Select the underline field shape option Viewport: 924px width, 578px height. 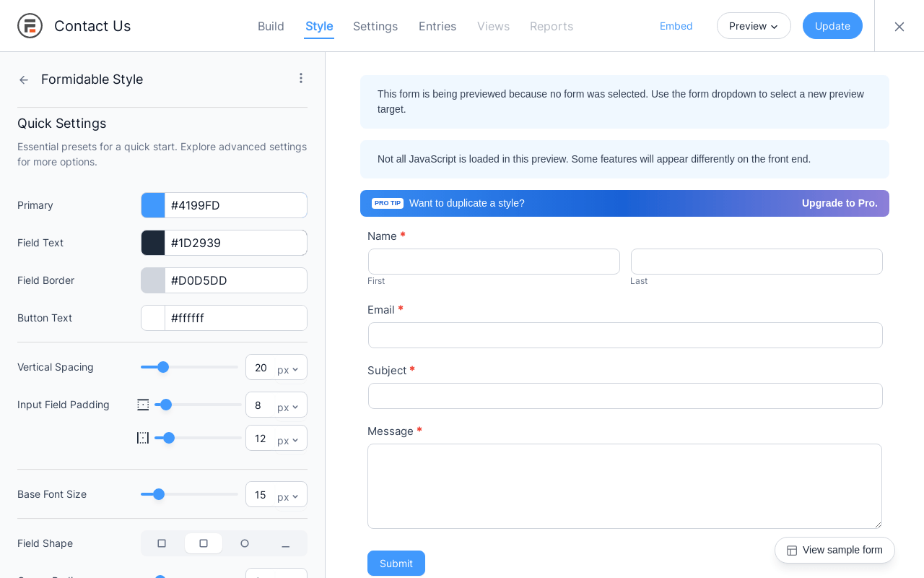286,543
